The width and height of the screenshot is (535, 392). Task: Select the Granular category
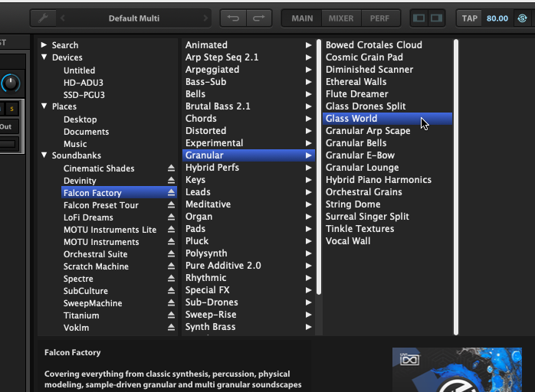click(x=248, y=155)
